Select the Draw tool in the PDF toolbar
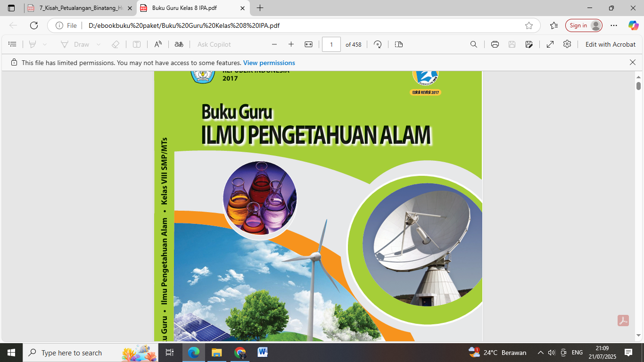The image size is (644, 362). [80, 44]
